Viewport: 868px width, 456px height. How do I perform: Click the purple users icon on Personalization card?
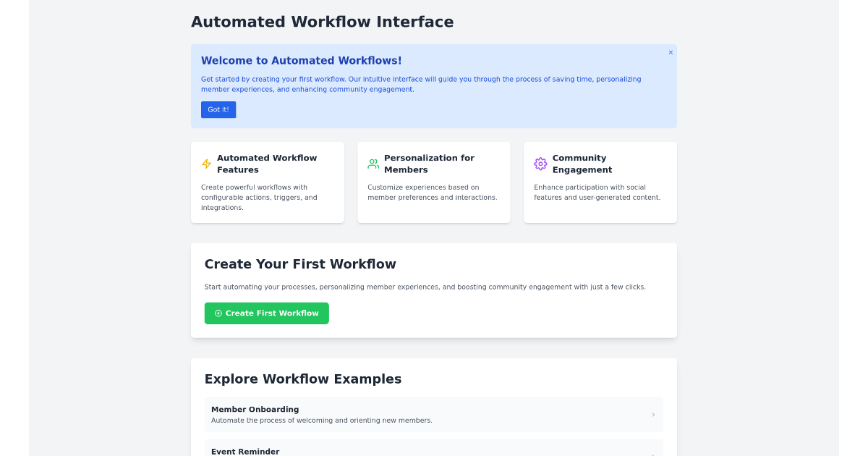pyautogui.click(x=373, y=164)
